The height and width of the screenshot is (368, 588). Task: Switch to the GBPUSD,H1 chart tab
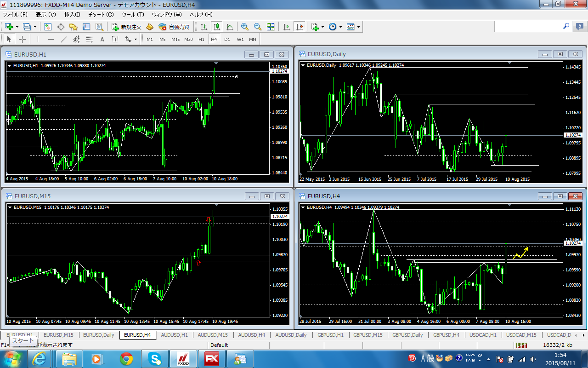[330, 335]
